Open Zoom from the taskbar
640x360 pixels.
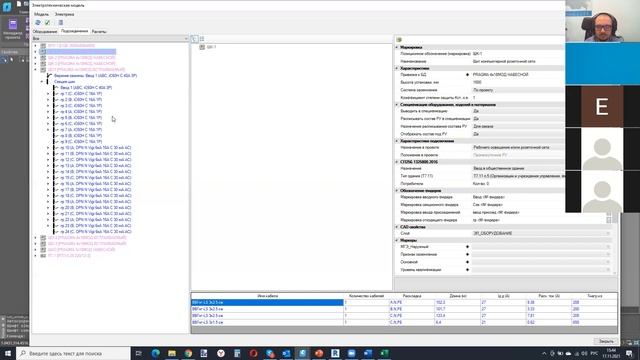click(x=351, y=353)
